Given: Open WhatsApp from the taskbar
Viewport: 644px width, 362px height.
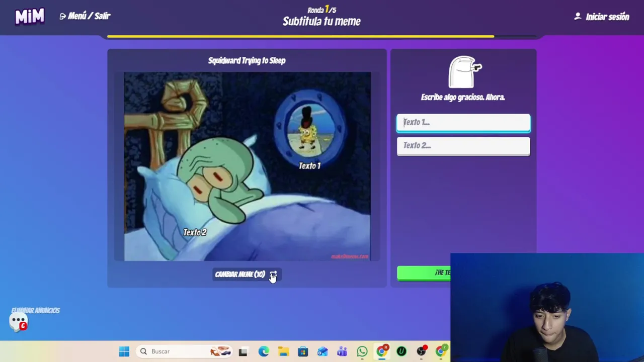Looking at the screenshot, I should [362, 351].
